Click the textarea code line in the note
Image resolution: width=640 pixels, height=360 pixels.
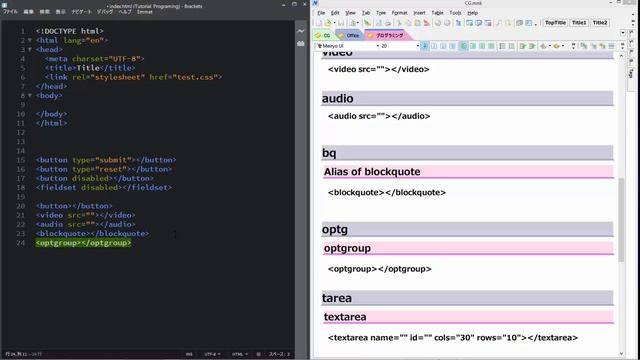coord(453,338)
